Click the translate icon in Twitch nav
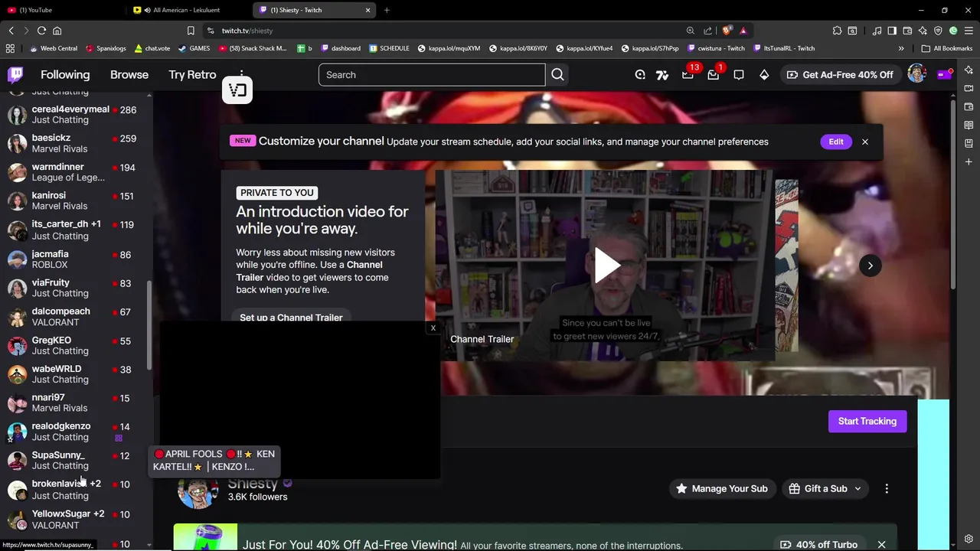980x551 pixels. click(662, 74)
